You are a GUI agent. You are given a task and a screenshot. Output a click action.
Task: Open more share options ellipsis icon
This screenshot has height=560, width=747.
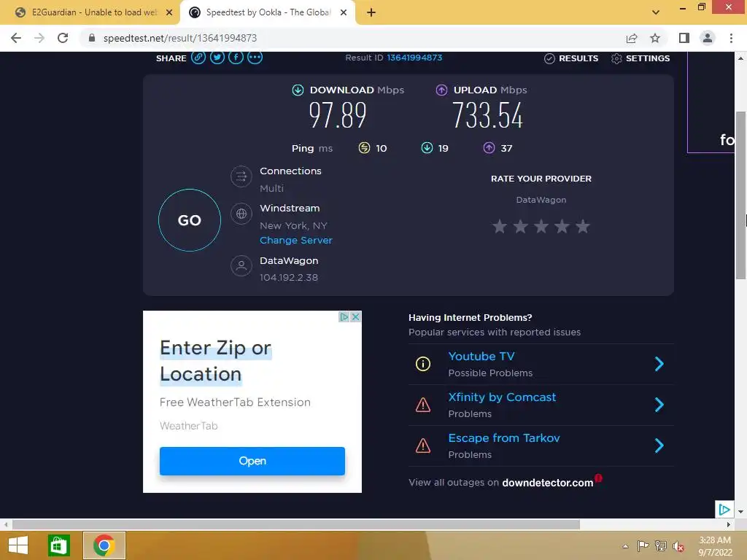click(255, 58)
